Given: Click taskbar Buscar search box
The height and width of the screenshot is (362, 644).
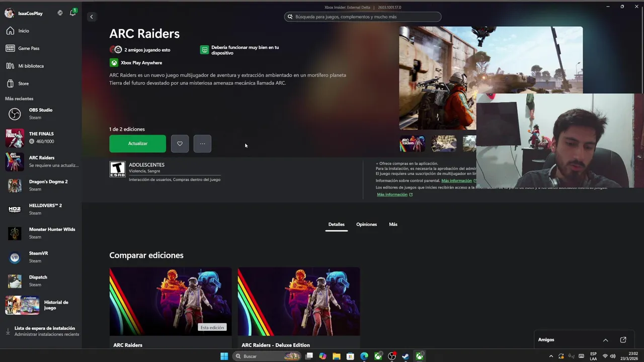Looking at the screenshot, I should pos(268,356).
